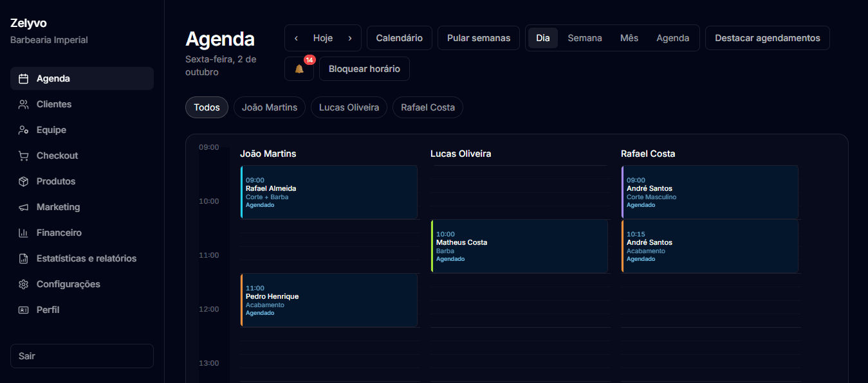Open Rafael Almeida 09:00 appointment
This screenshot has width=868, height=383.
tap(329, 192)
